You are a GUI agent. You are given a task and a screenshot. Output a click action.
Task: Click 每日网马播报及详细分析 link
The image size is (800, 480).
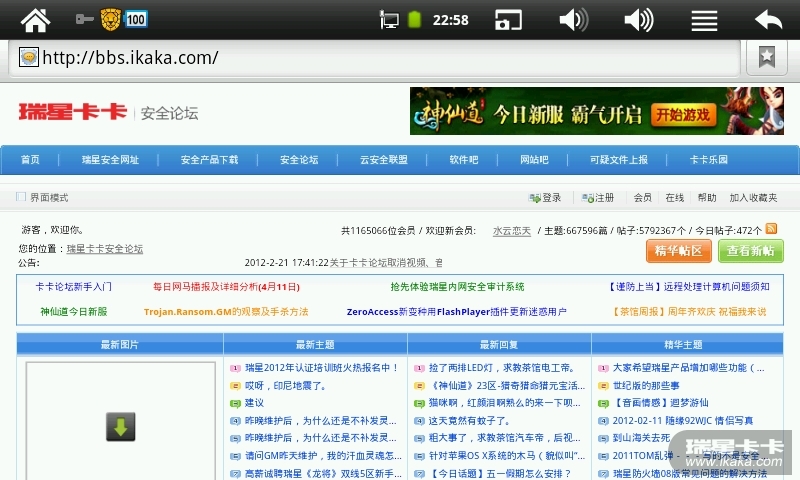tap(226, 287)
